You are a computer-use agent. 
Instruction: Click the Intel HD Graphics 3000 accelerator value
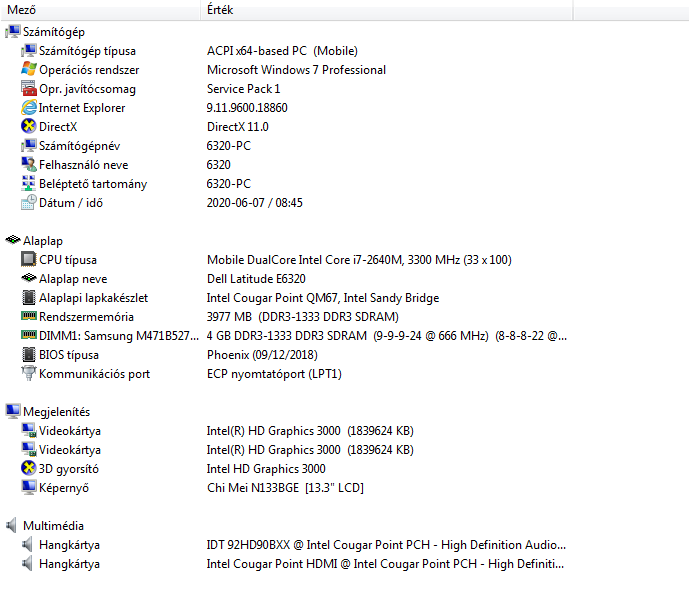[x=266, y=469]
